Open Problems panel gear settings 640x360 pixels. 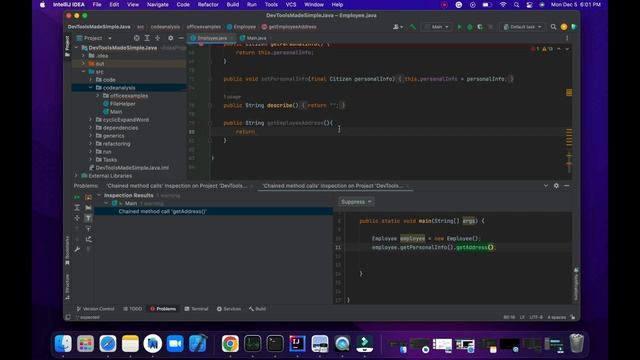(556, 186)
